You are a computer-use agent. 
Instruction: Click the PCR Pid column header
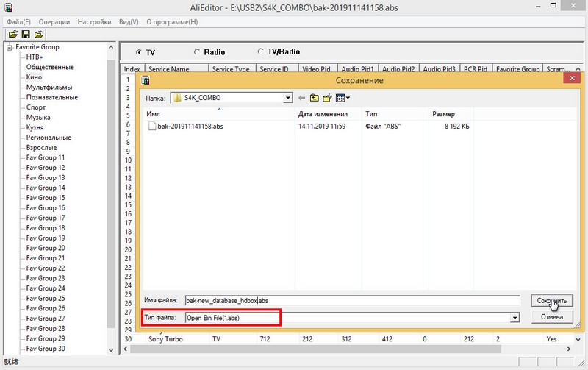pyautogui.click(x=476, y=69)
